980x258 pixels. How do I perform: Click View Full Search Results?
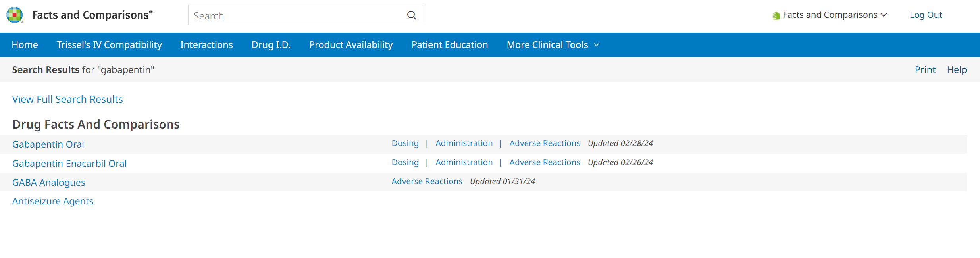pyautogui.click(x=67, y=99)
